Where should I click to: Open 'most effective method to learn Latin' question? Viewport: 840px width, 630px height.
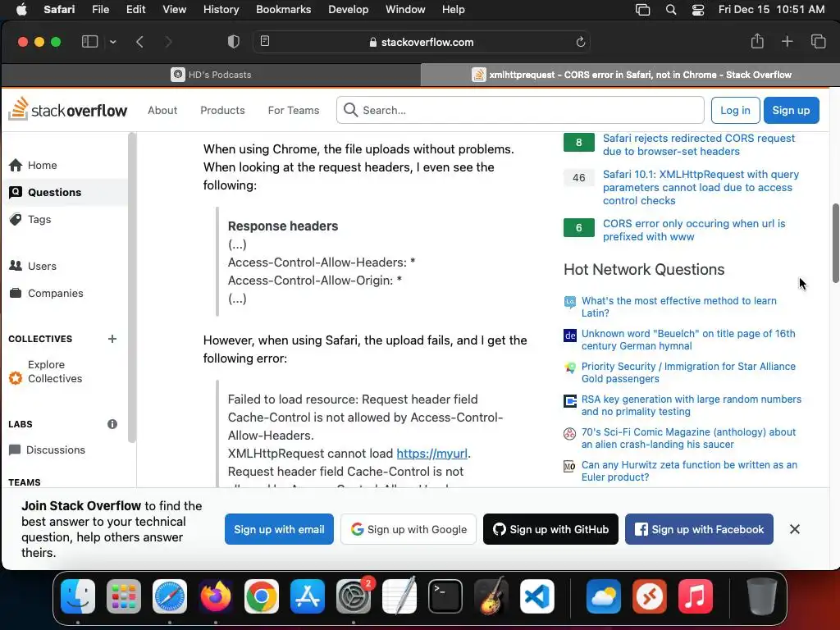tap(678, 307)
